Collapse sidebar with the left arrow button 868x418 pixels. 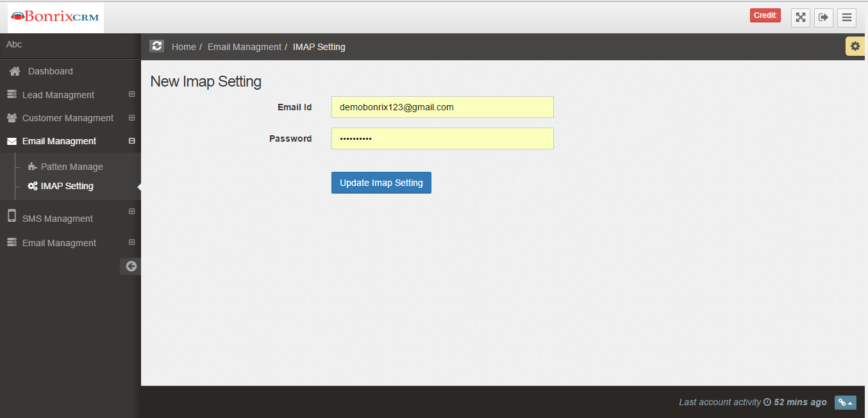click(131, 266)
